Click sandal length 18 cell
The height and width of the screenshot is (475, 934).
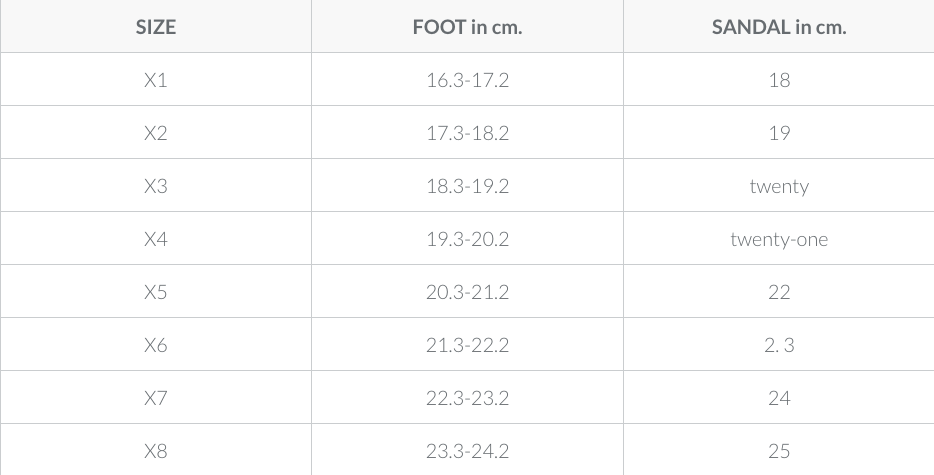(779, 79)
